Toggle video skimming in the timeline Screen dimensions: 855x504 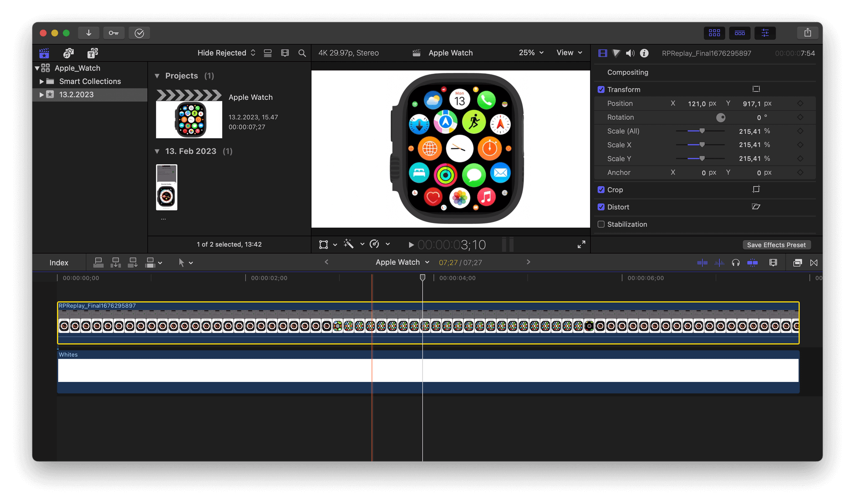(x=702, y=263)
